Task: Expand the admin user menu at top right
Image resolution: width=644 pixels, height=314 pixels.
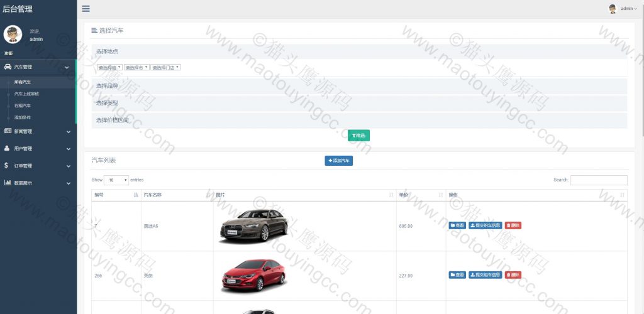Action: 628,9
